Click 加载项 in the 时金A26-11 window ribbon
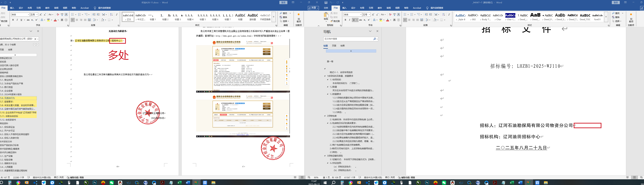 [x=298, y=18]
